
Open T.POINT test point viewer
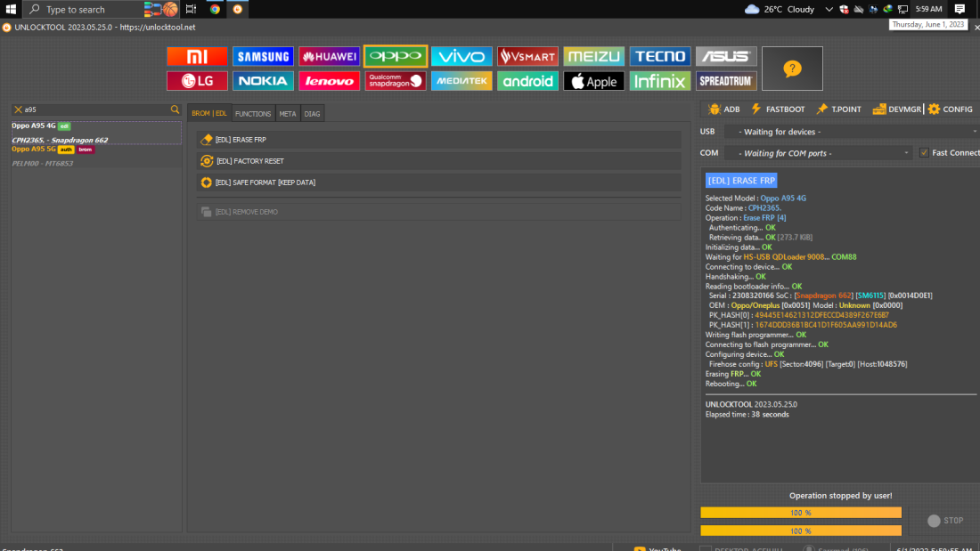pyautogui.click(x=838, y=109)
